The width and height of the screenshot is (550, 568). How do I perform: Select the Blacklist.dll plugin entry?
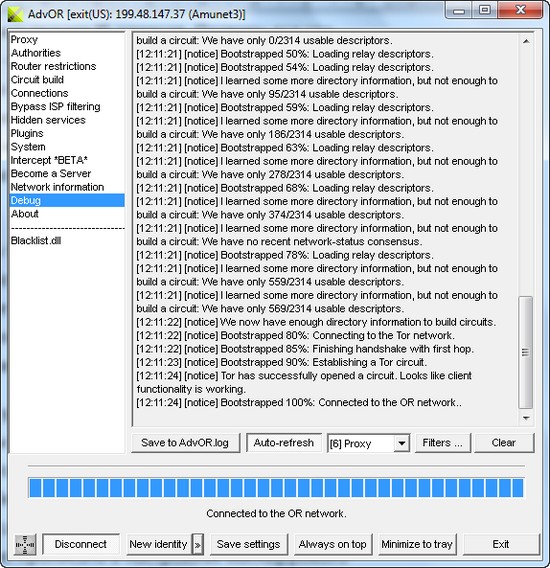point(36,241)
